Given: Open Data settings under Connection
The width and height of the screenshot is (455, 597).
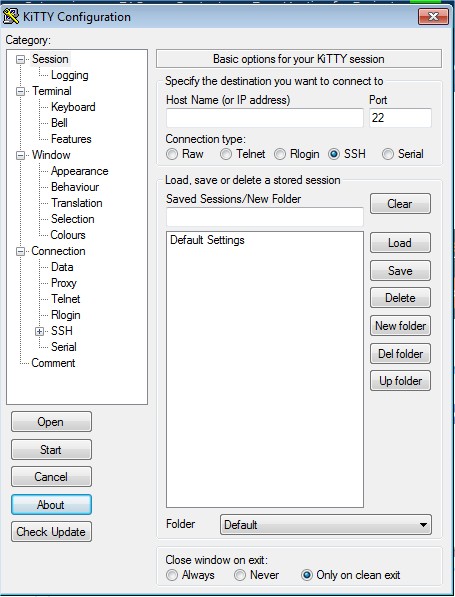Looking at the screenshot, I should pyautogui.click(x=62, y=267).
